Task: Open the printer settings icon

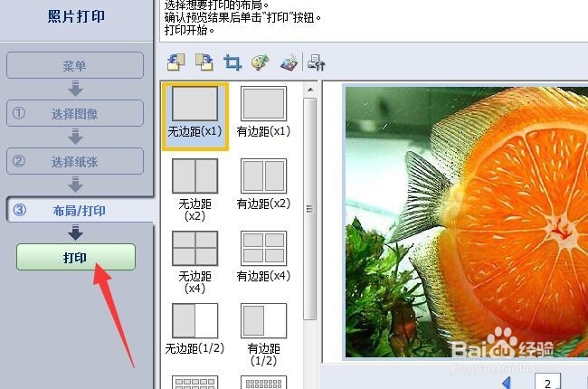Action: point(316,62)
